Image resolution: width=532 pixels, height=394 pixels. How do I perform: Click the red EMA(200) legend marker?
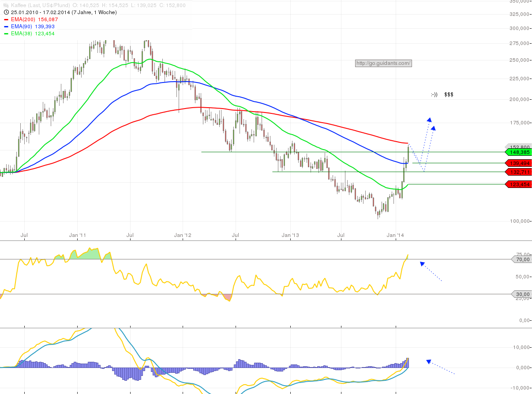coord(6,20)
